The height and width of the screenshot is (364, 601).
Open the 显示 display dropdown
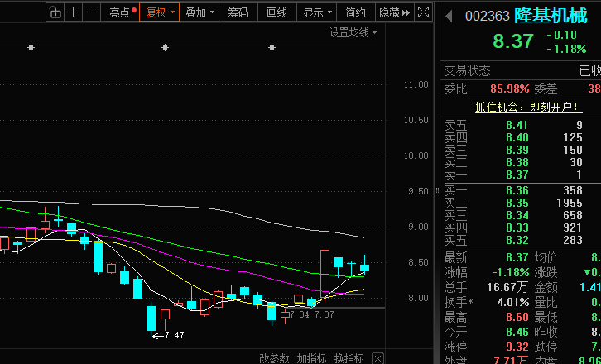click(316, 12)
